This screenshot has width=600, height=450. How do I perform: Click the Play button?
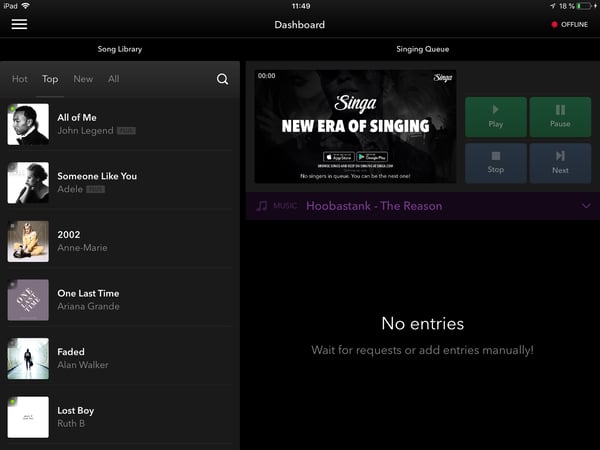496,117
